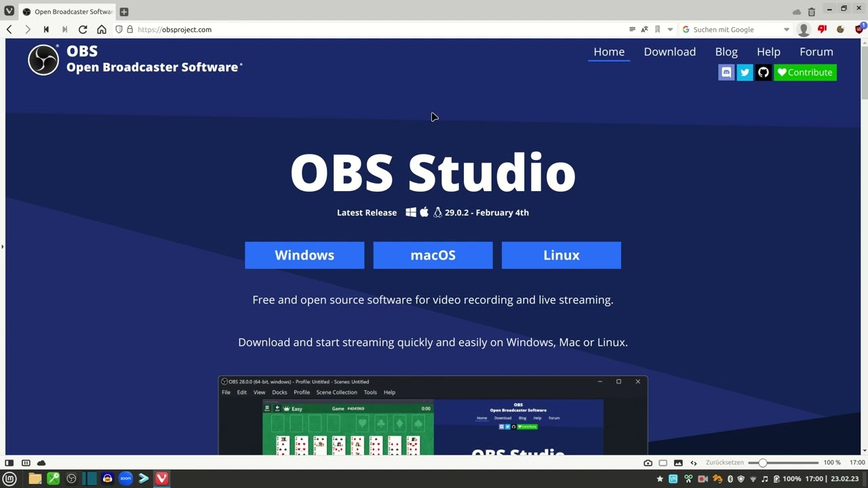Click the OBS screenshot preview image
The image size is (868, 488).
[433, 415]
